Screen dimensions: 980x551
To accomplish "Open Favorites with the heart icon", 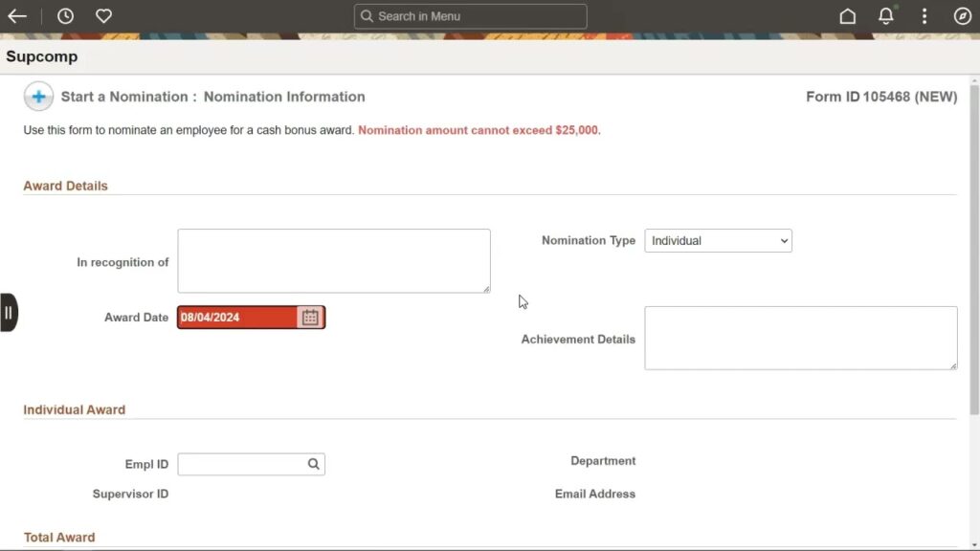I will pyautogui.click(x=103, y=15).
